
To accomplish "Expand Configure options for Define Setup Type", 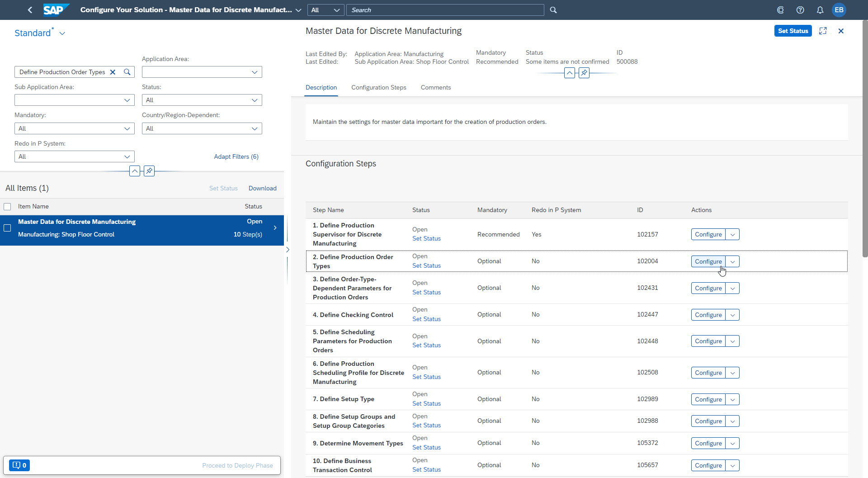I will (732, 399).
